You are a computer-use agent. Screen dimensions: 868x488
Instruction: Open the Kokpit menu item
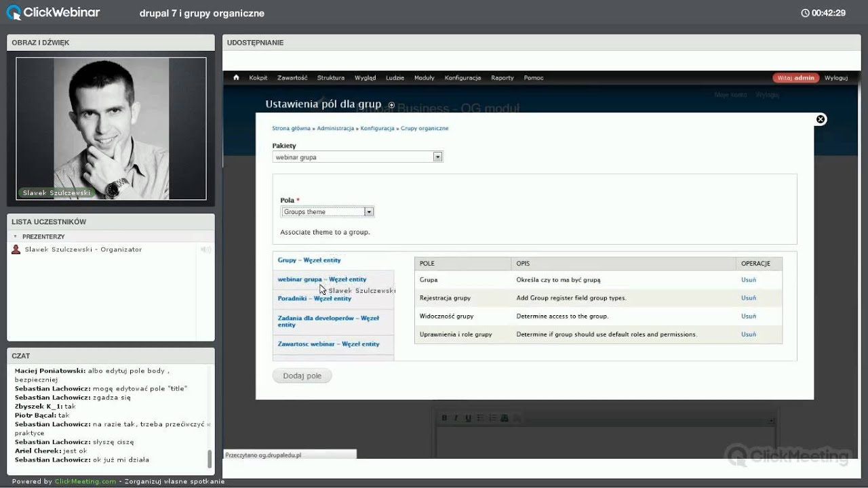click(258, 78)
